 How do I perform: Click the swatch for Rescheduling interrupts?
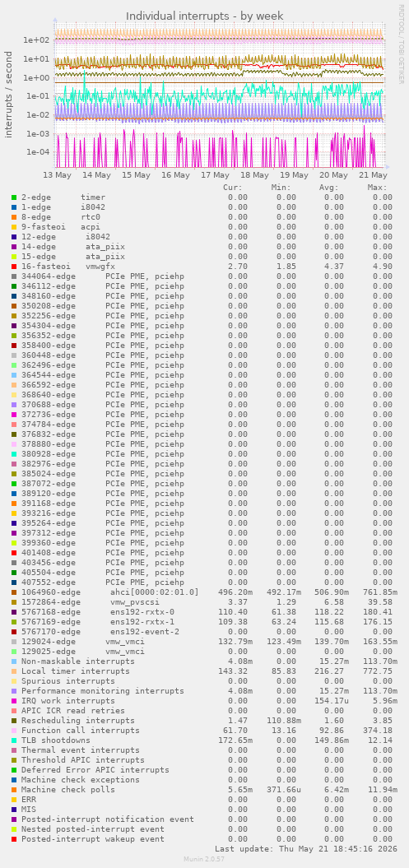click(x=14, y=720)
